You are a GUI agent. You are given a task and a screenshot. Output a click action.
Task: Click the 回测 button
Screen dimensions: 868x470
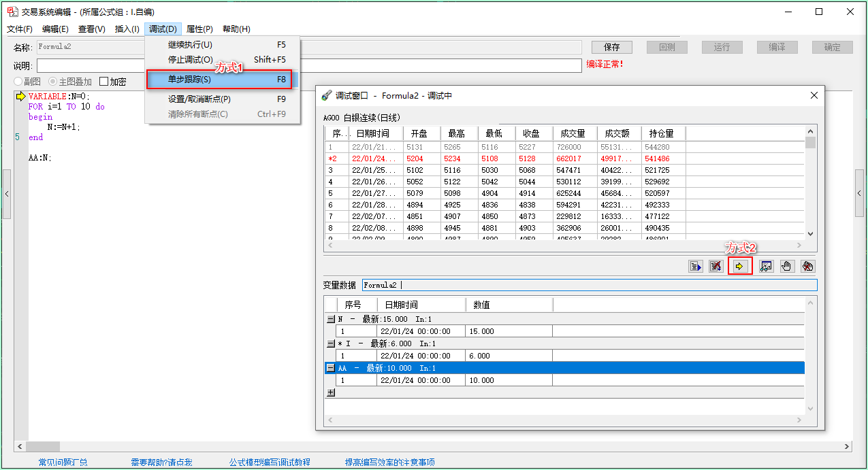pyautogui.click(x=667, y=47)
